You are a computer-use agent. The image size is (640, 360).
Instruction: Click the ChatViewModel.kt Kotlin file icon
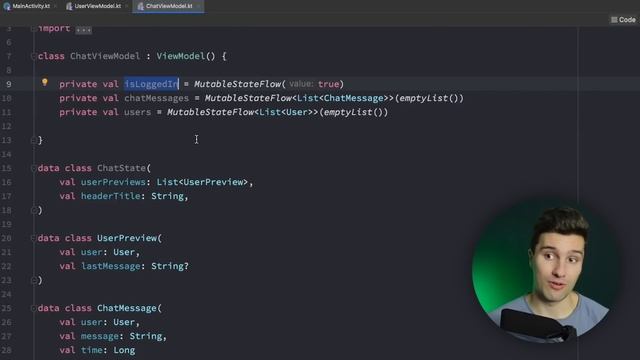140,7
